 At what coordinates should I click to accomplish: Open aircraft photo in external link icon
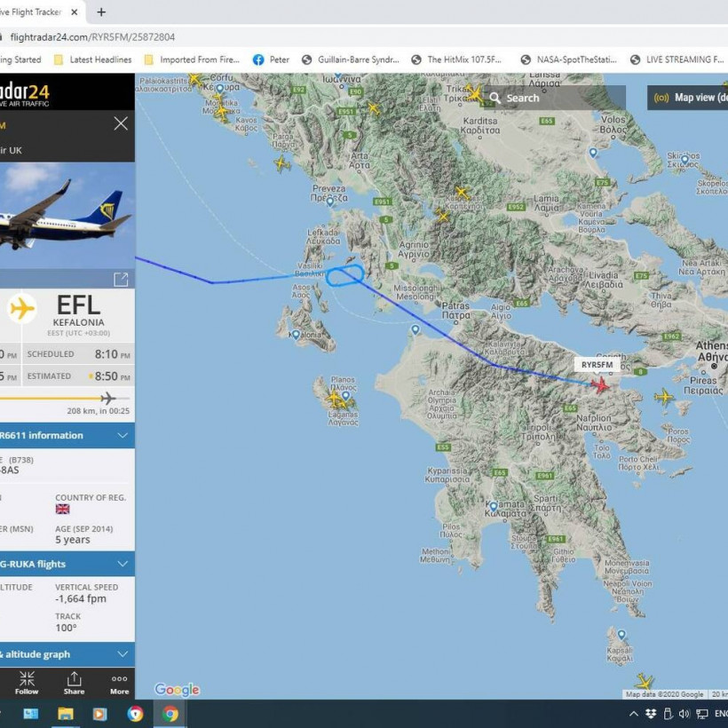click(121, 279)
